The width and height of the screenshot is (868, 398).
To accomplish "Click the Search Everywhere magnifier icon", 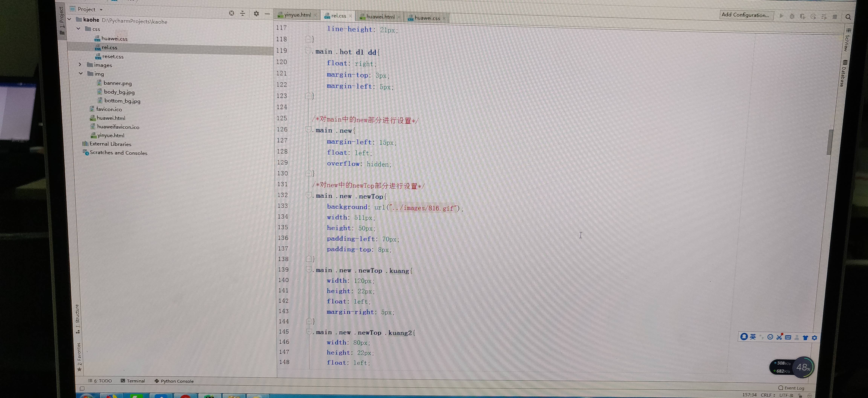I will click(848, 17).
